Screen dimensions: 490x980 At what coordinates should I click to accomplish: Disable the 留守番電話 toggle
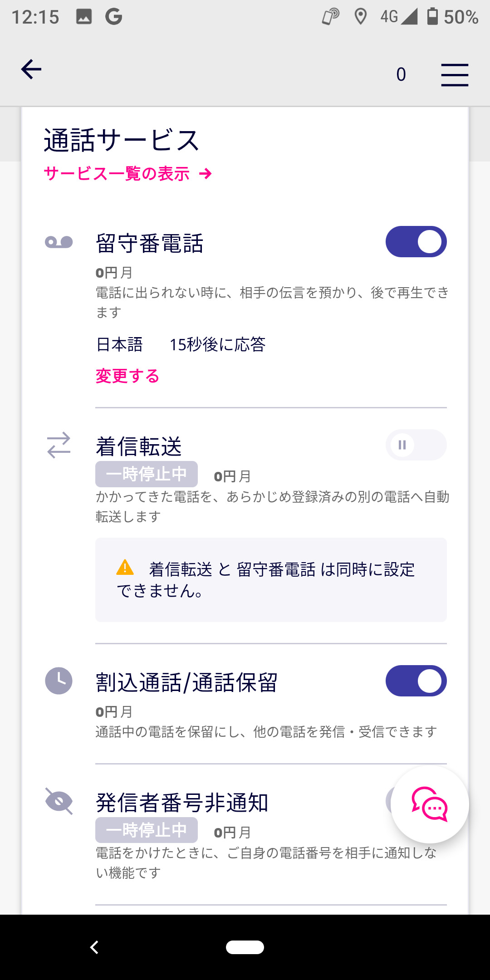[416, 242]
